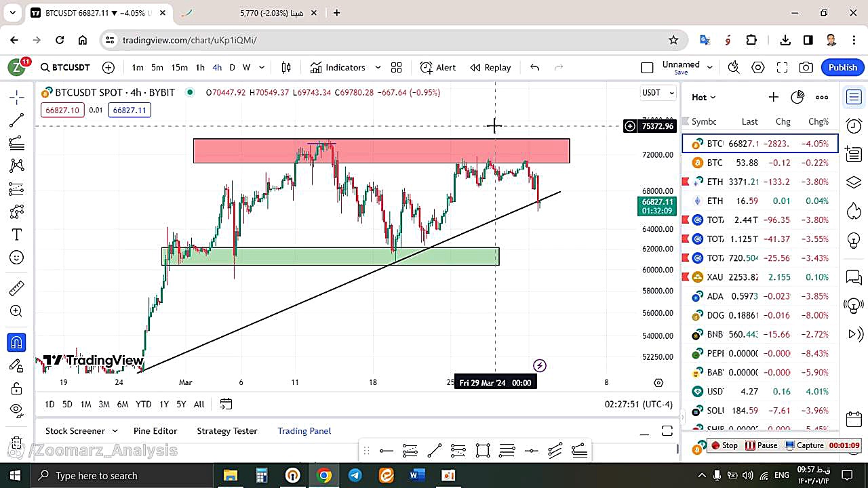Toggle magnet mode for drawings

click(17, 342)
